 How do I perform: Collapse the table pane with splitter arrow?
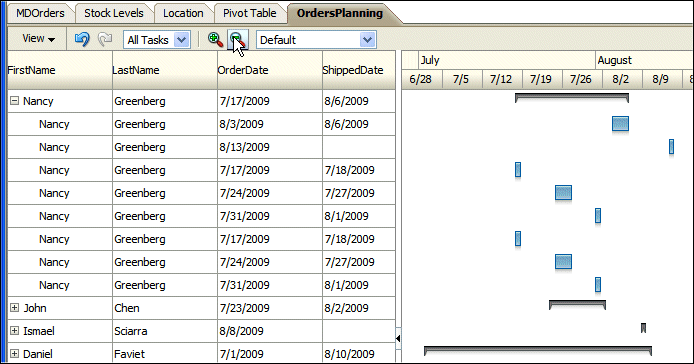point(398,339)
